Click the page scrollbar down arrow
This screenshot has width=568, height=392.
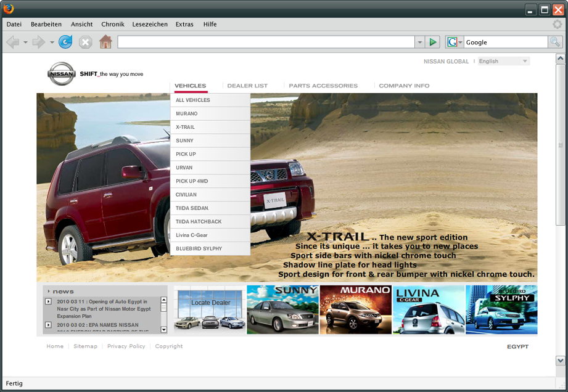tap(560, 360)
